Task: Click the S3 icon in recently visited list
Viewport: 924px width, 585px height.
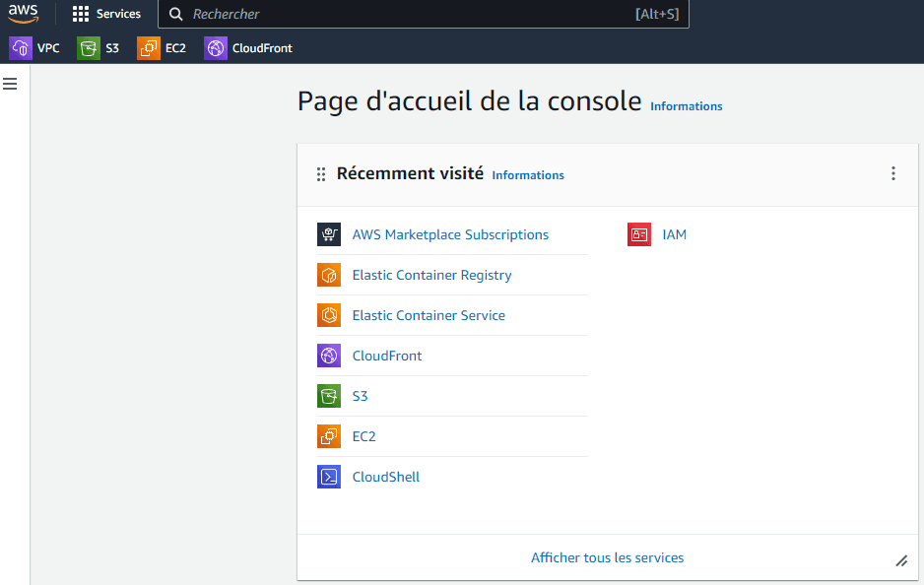Action: pos(329,396)
